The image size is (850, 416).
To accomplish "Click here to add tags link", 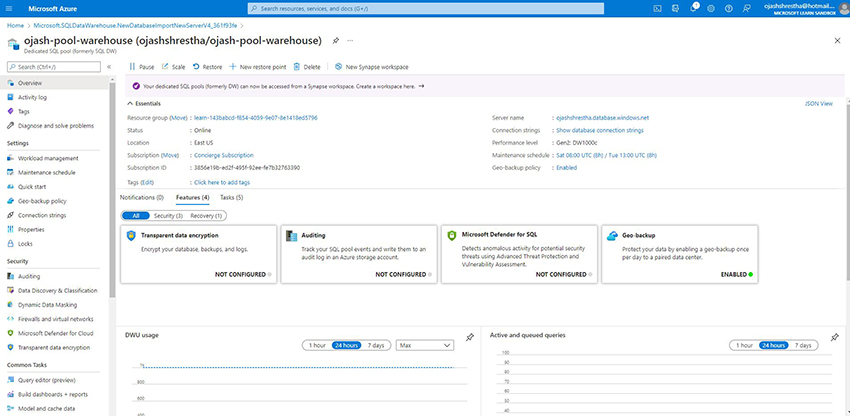I will (222, 182).
